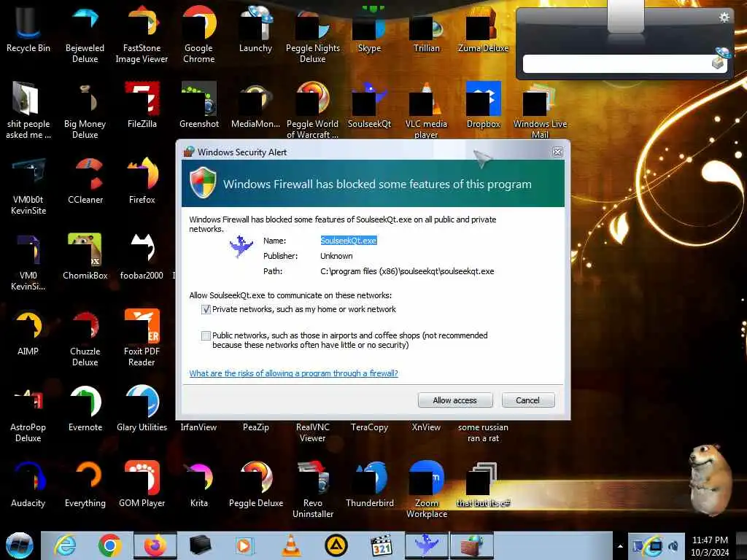747x560 pixels.
Task: Open the Windows Start menu orb
Action: tap(20, 545)
